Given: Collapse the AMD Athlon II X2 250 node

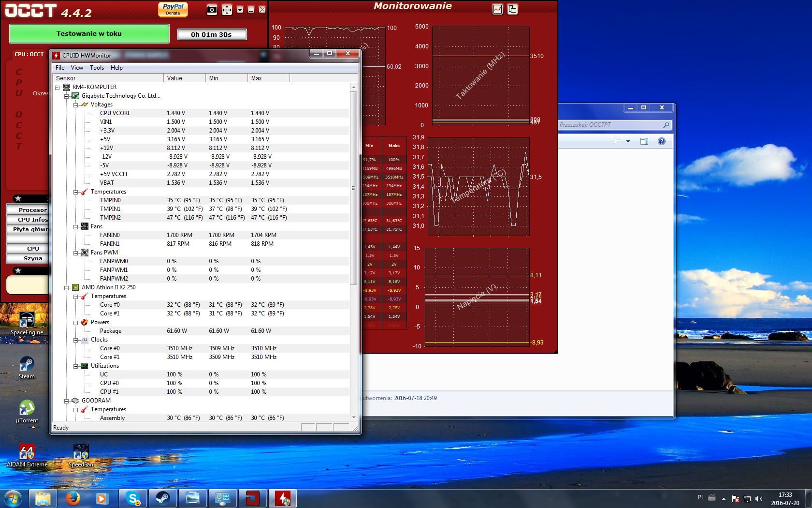Looking at the screenshot, I should (x=67, y=288).
